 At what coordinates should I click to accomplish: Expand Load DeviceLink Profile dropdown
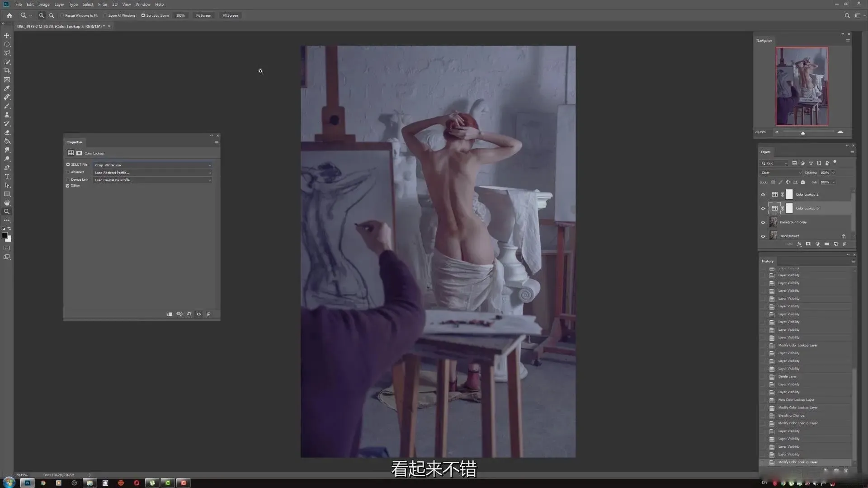pyautogui.click(x=153, y=180)
